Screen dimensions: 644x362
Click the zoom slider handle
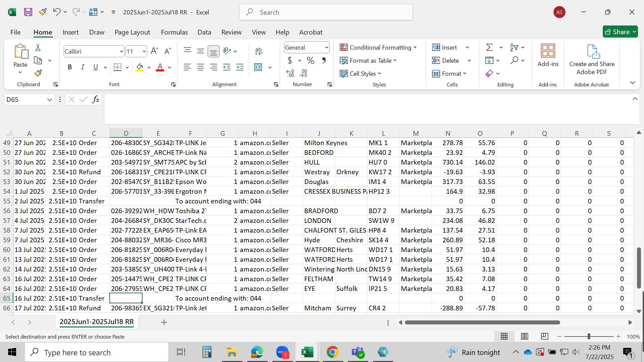tap(589, 336)
